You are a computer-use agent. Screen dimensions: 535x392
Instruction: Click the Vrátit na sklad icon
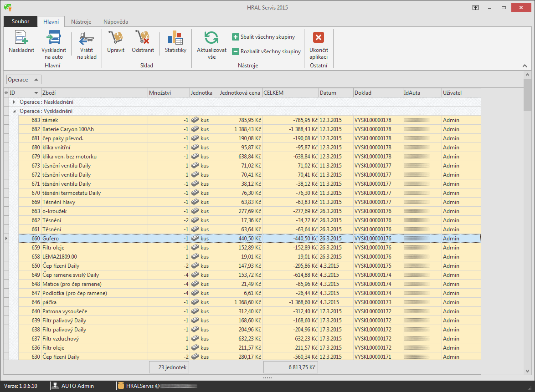click(x=87, y=38)
